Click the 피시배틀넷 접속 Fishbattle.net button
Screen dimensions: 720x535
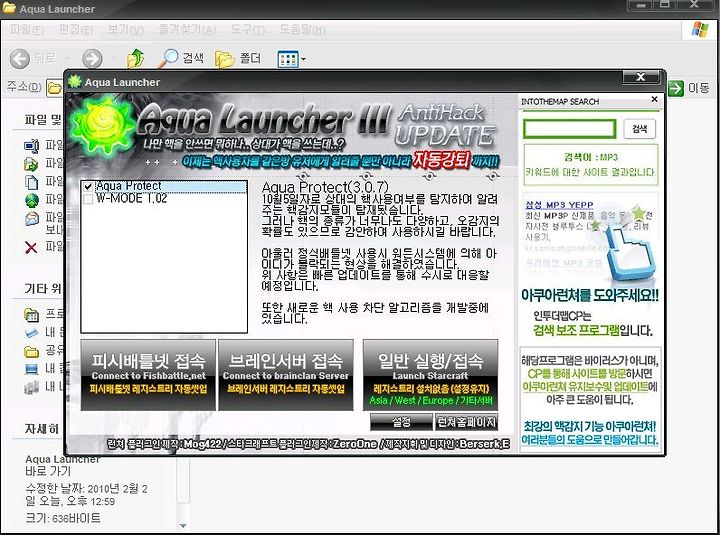click(x=148, y=375)
